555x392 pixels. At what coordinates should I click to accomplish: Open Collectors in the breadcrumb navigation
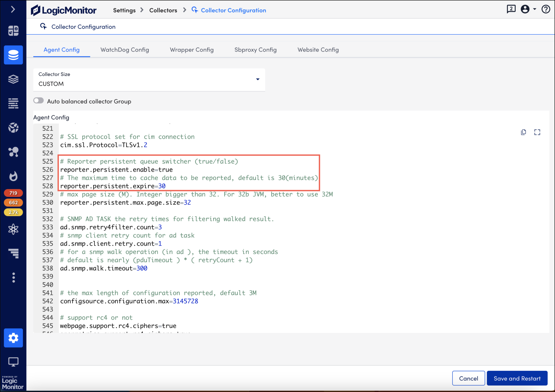click(x=163, y=10)
